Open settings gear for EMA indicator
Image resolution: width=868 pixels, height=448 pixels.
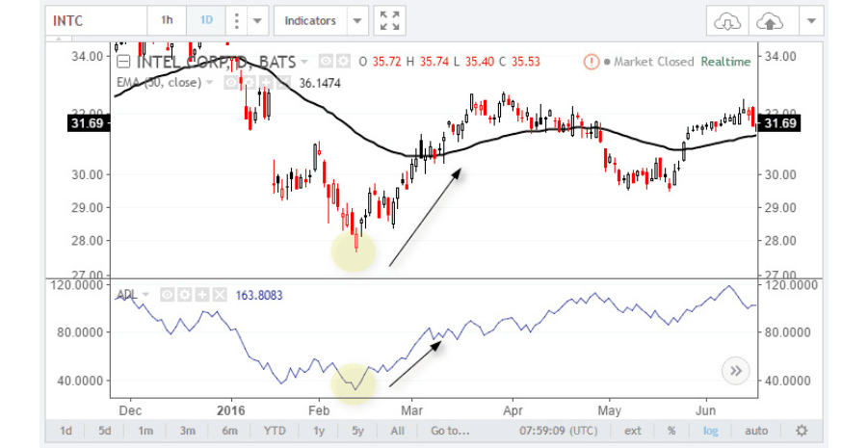[249, 83]
